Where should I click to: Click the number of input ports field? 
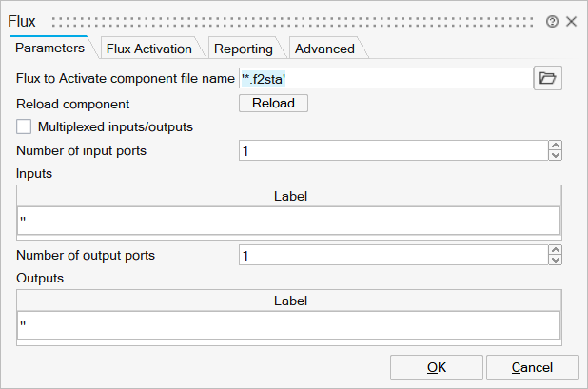pyautogui.click(x=393, y=150)
